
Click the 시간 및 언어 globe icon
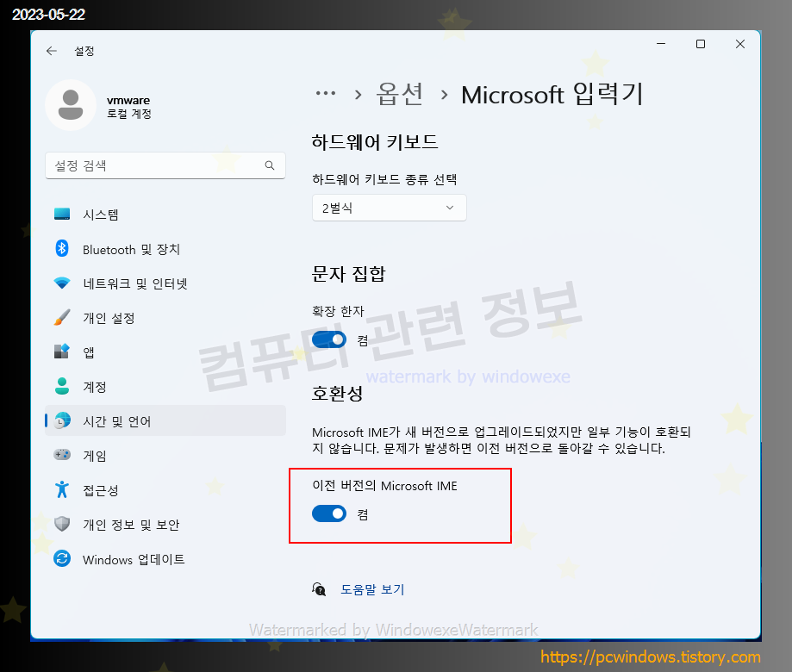tap(62, 420)
